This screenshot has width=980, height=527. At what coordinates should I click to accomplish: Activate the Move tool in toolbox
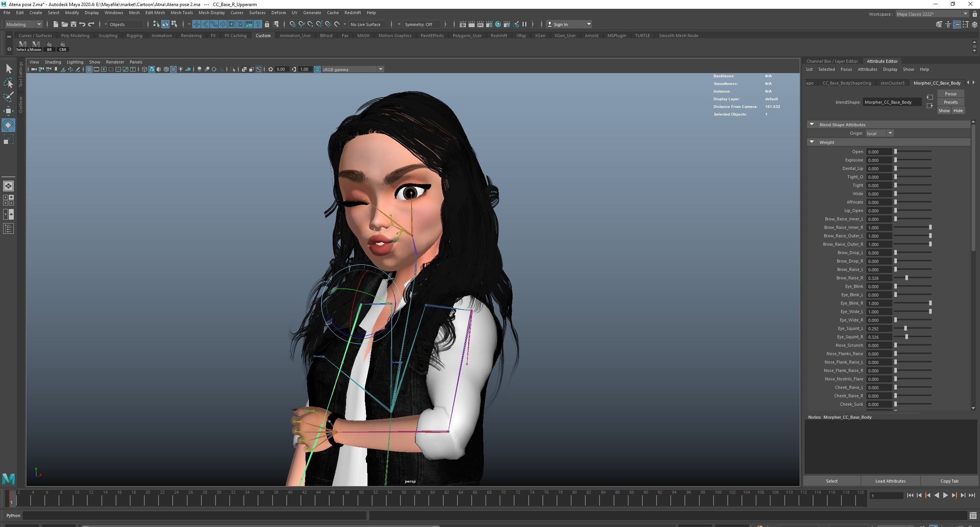(9, 111)
